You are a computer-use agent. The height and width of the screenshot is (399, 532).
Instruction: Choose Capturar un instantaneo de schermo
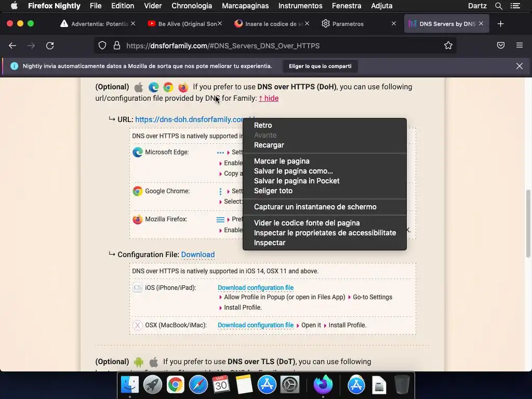325,207
